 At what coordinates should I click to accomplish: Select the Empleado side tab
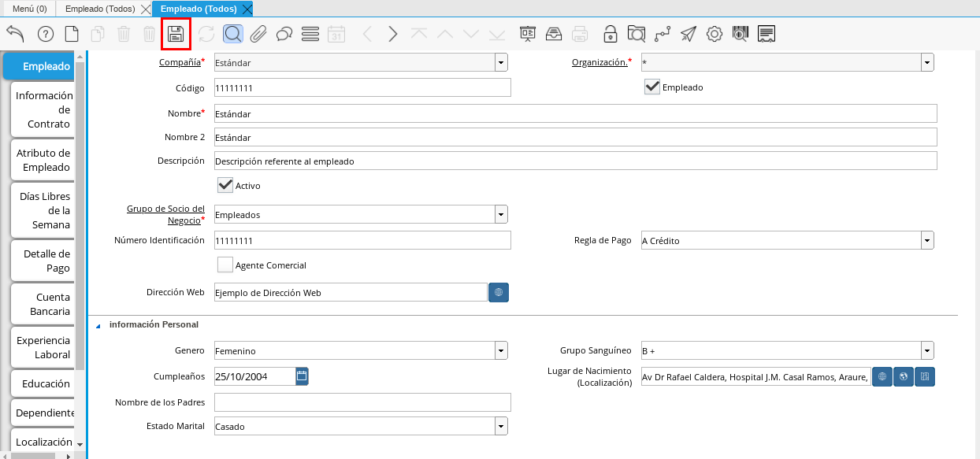[x=39, y=66]
